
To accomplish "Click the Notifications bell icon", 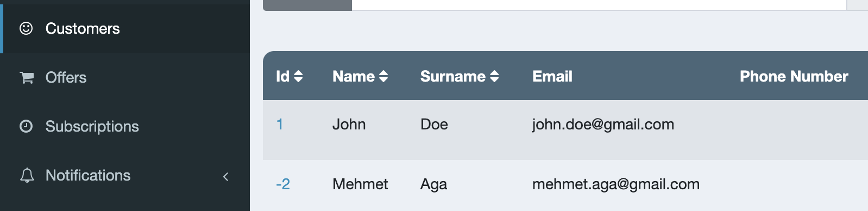I will pyautogui.click(x=27, y=175).
